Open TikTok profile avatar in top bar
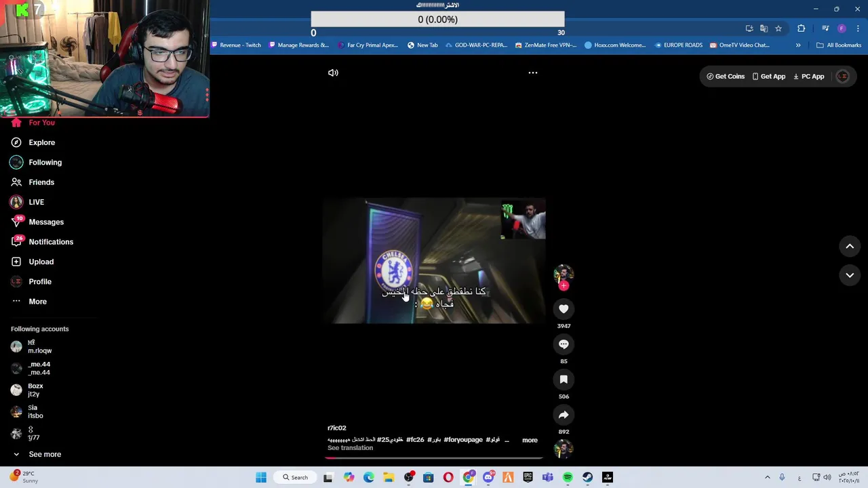 point(843,77)
